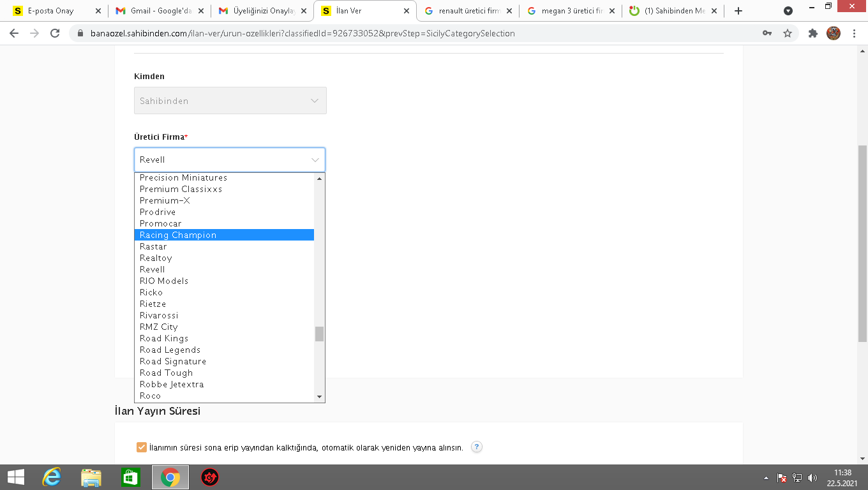Click the dropdown list scroll down arrow
This screenshot has height=490, width=868.
pos(320,397)
